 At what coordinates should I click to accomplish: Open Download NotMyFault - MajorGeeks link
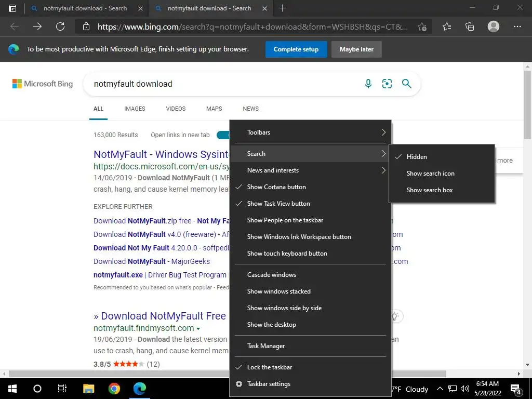pos(152,261)
